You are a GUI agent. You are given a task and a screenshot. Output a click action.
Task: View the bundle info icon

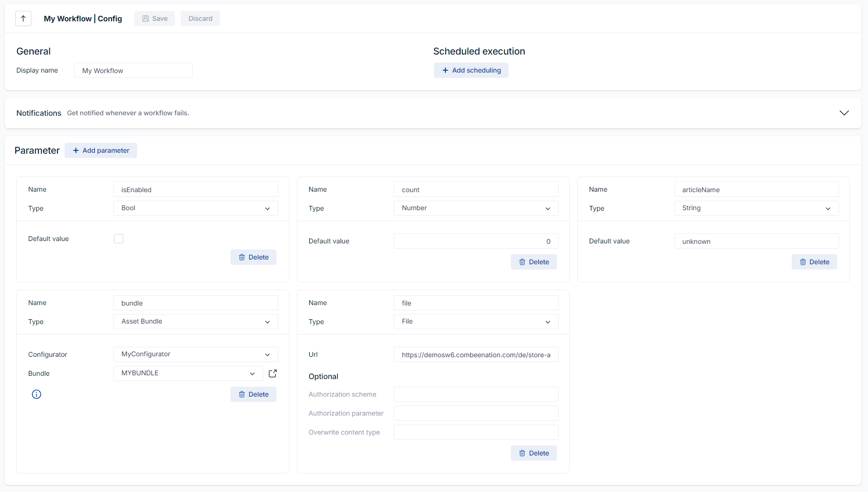(x=36, y=394)
